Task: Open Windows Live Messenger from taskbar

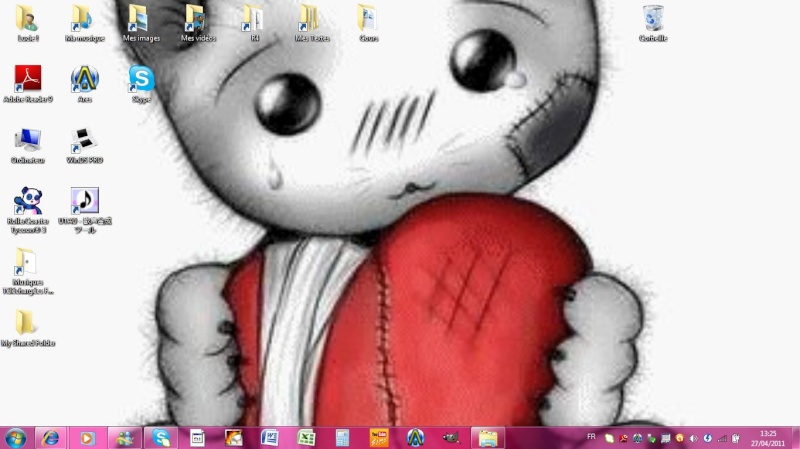Action: click(124, 438)
